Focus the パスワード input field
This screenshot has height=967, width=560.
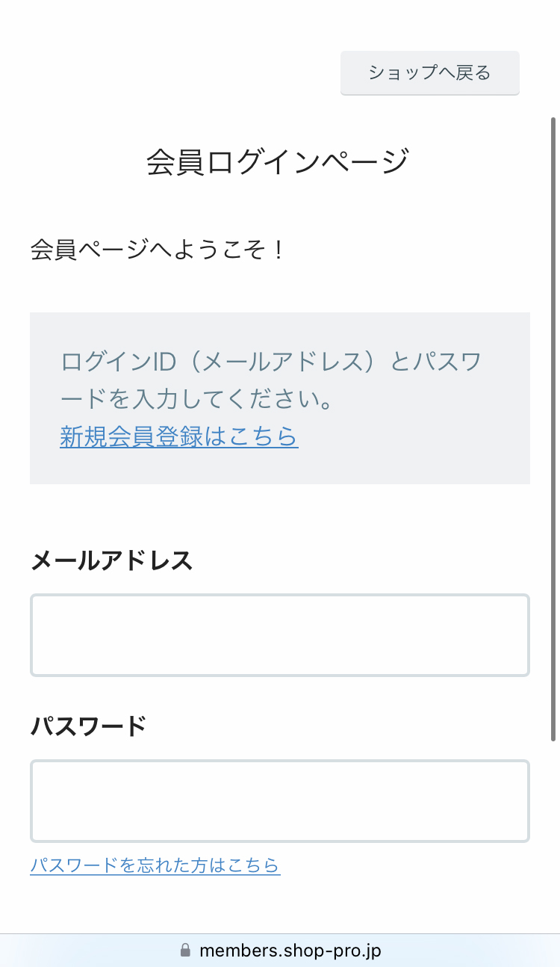tap(279, 801)
